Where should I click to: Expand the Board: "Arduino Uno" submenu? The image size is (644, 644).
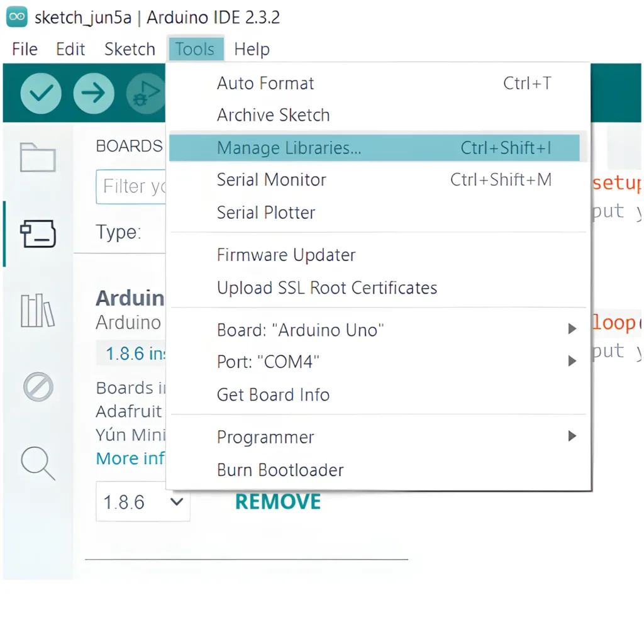pos(378,330)
